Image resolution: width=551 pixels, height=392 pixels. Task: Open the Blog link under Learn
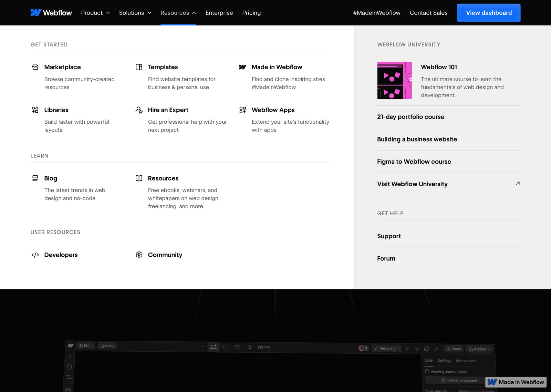(51, 178)
